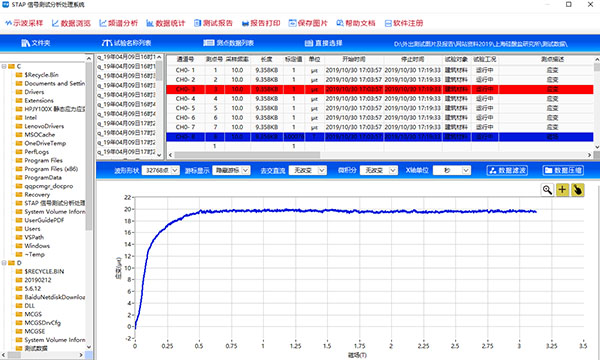
Task: Select channel row CH0- 4
Action: tap(380, 99)
